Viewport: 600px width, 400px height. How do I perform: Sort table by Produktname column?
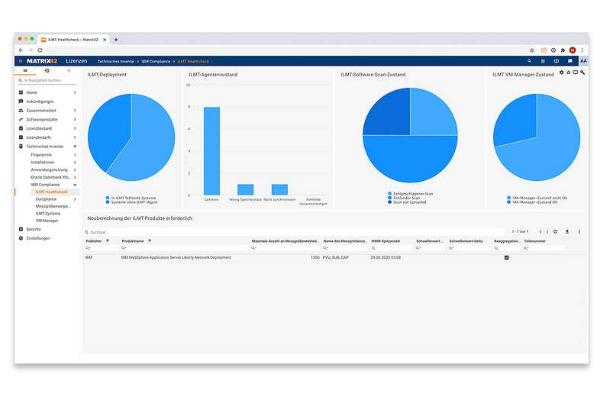(133, 241)
